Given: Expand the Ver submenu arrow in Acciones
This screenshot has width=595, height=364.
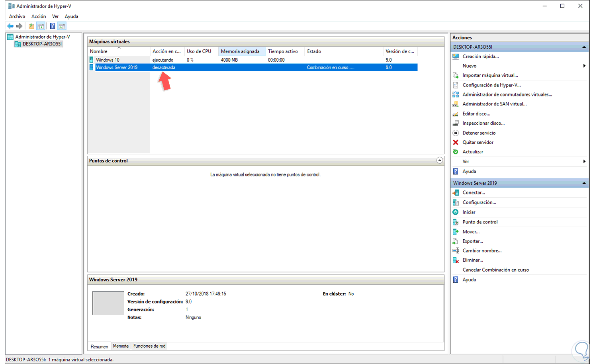Looking at the screenshot, I should point(584,161).
